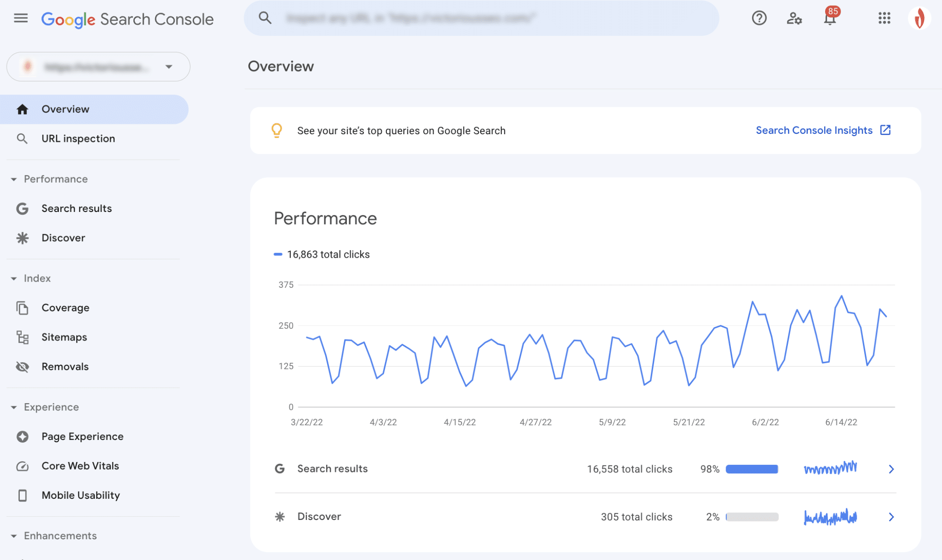Collapse the Enhancements sidebar section

click(14, 536)
